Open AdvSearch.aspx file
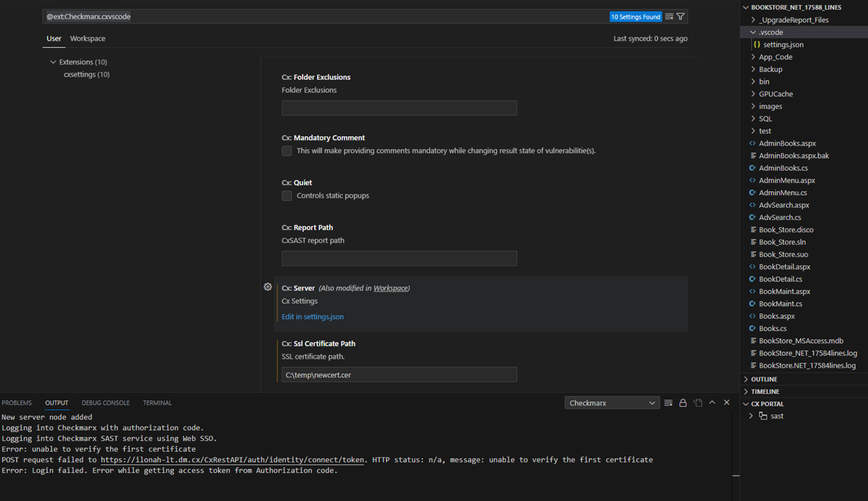The width and height of the screenshot is (868, 501). click(784, 205)
